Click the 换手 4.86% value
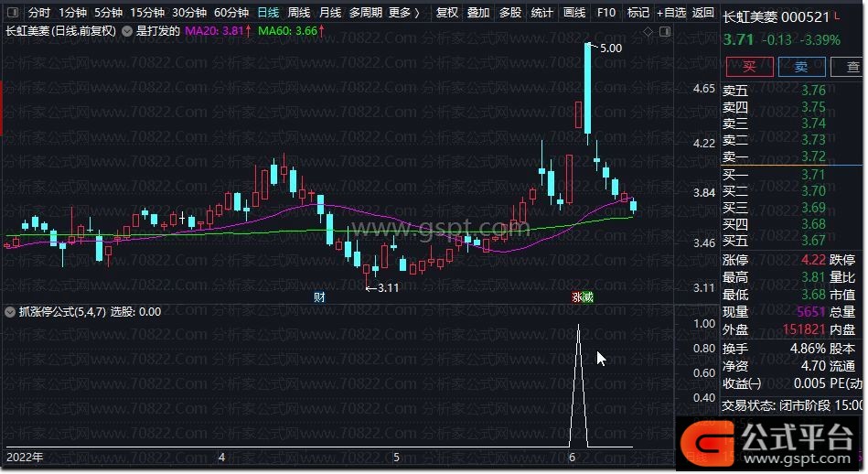Screen dimensions: 868x474 point(808,349)
